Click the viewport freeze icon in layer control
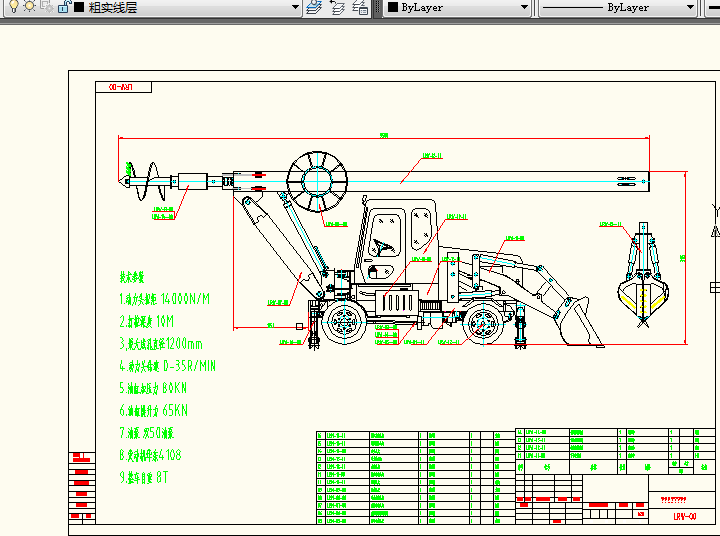Image resolution: width=720 pixels, height=536 pixels. tap(45, 7)
